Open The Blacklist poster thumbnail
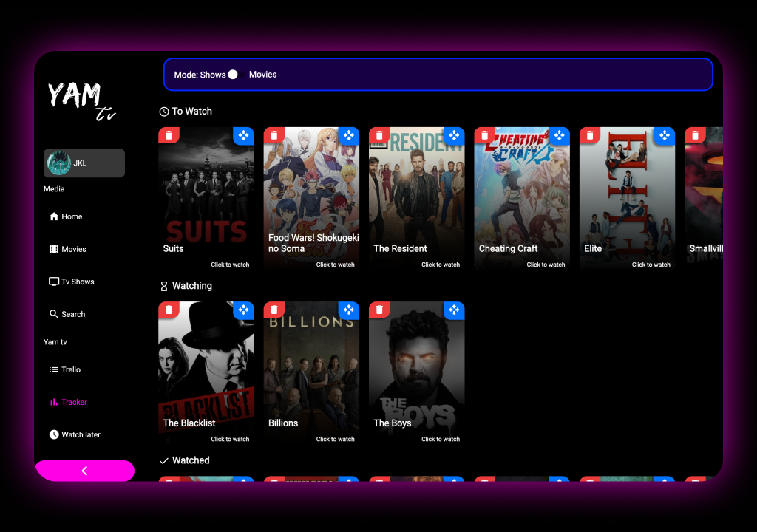Screen dimensions: 757x532 [206, 372]
